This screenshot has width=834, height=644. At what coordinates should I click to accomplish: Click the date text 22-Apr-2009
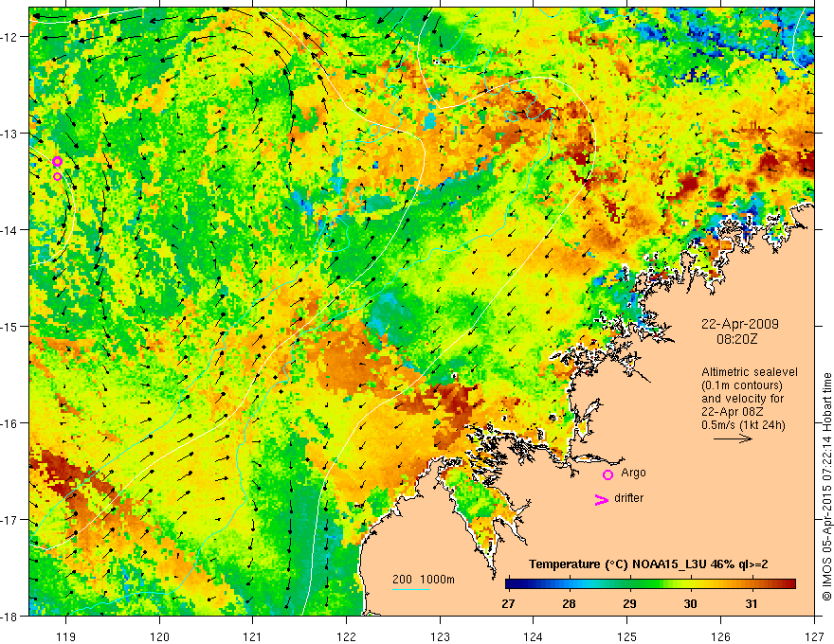click(x=740, y=324)
